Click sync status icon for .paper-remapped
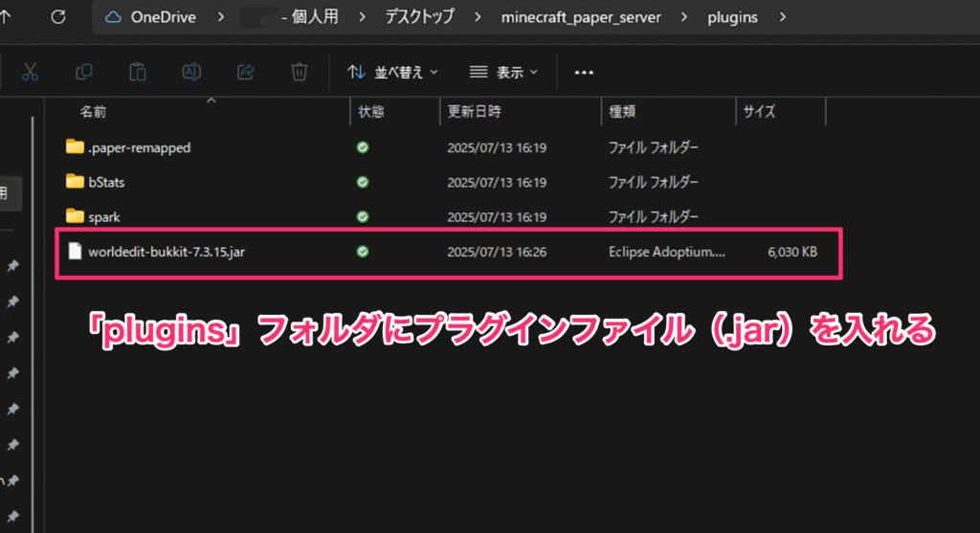980x533 pixels. click(363, 147)
